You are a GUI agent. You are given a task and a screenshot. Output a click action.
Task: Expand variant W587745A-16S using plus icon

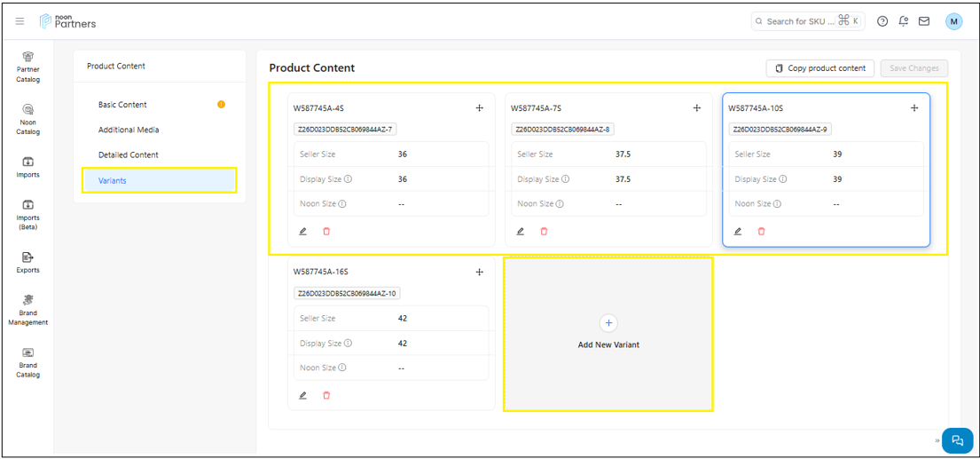coord(480,273)
